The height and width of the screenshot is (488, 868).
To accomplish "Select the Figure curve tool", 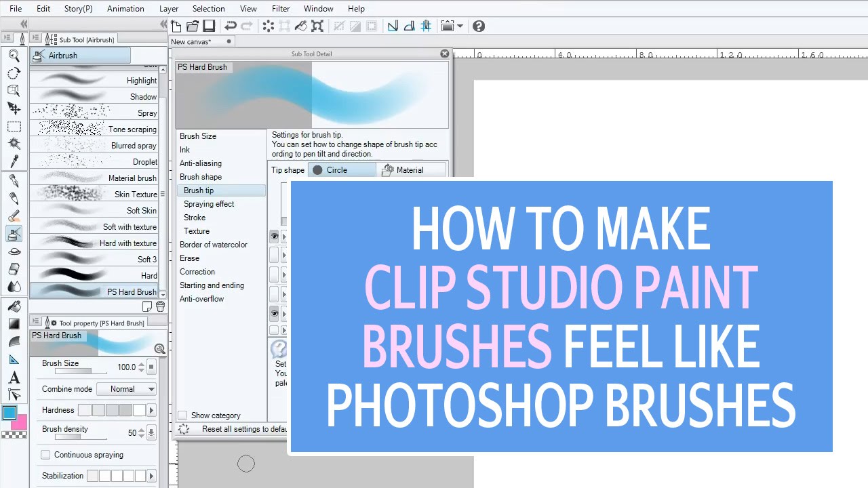I will click(14, 342).
